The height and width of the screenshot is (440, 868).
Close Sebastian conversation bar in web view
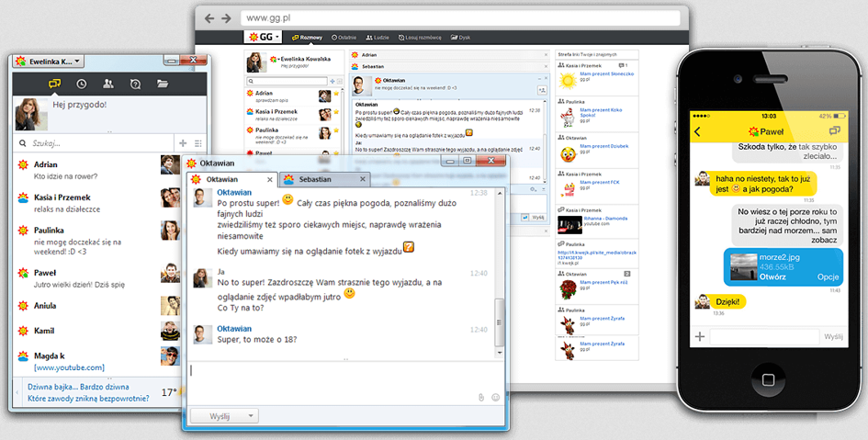click(546, 66)
